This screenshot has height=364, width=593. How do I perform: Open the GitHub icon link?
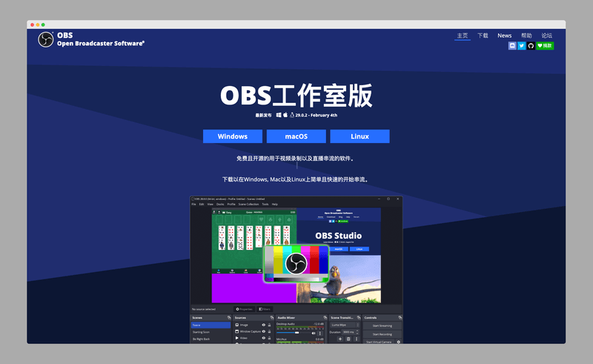[x=531, y=46]
